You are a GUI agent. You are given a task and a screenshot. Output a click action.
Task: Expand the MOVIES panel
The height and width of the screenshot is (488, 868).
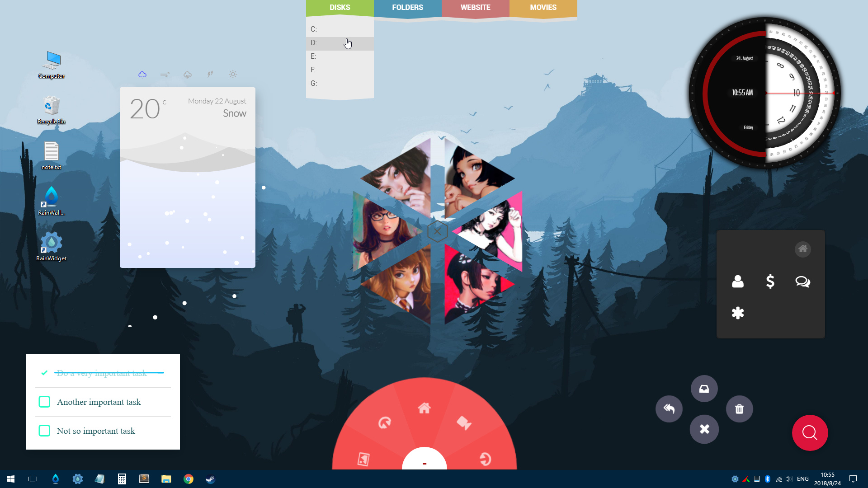click(543, 7)
